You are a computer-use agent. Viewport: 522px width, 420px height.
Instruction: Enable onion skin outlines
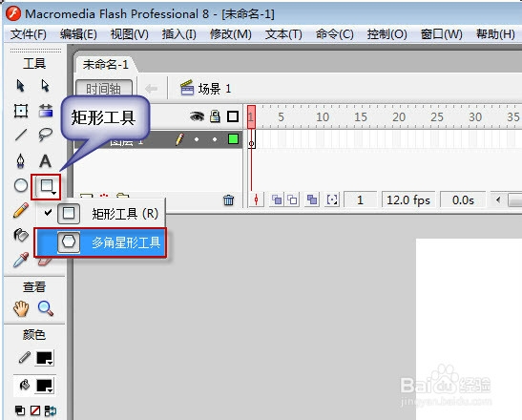(292, 199)
